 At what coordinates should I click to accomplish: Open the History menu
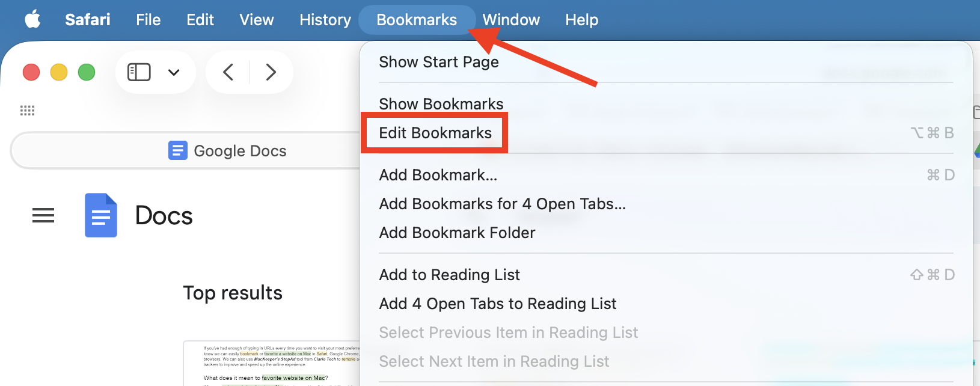325,20
